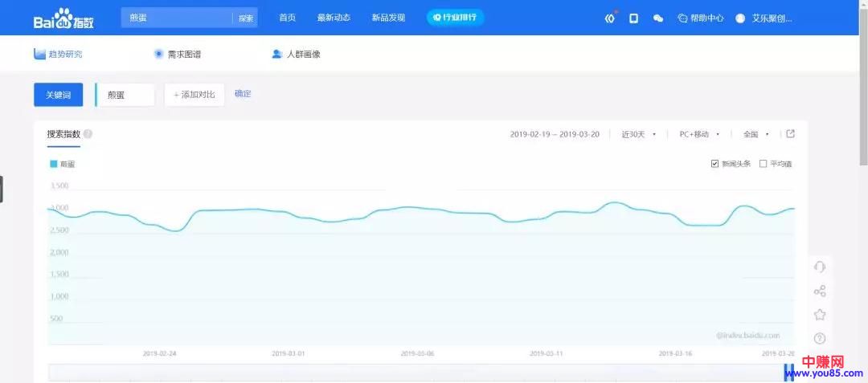Click the WeChat icon in header
868x383 pixels.
tap(658, 18)
